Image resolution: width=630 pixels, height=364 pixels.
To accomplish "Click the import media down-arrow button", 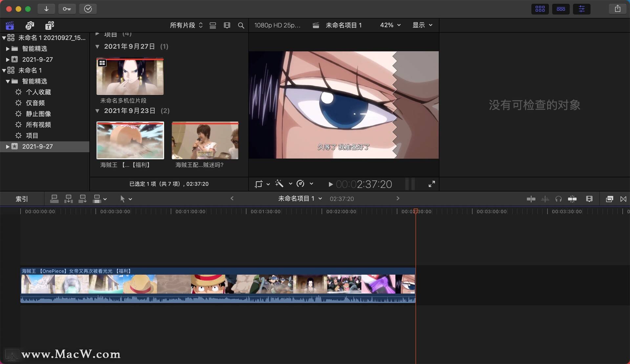I will [46, 9].
